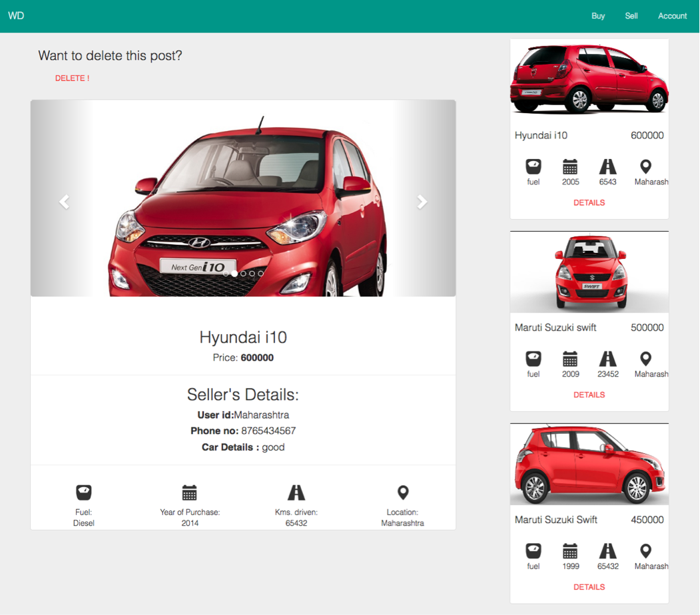The height and width of the screenshot is (615, 700).
Task: Click road icon above 65432 in 450000 card
Action: (x=607, y=551)
